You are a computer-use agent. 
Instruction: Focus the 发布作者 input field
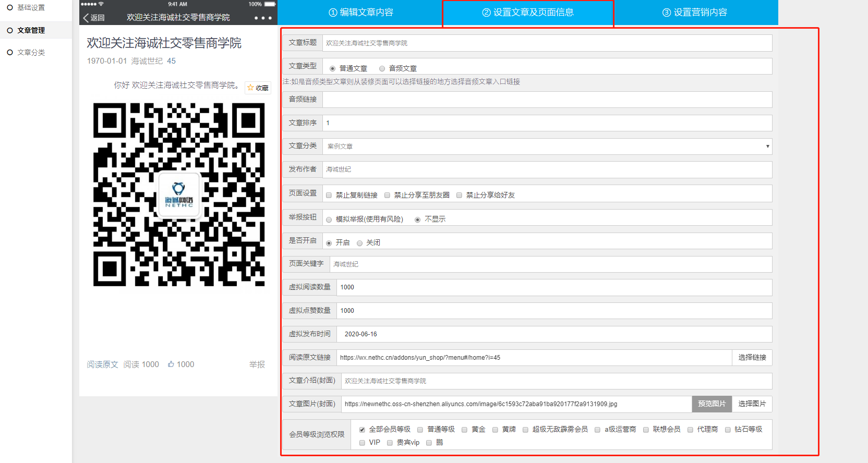(547, 169)
